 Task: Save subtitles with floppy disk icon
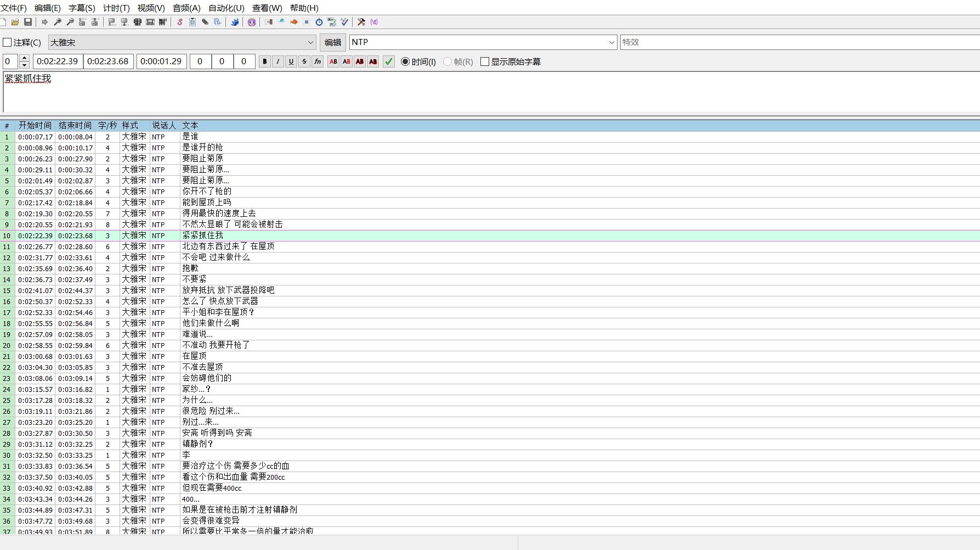pos(28,22)
